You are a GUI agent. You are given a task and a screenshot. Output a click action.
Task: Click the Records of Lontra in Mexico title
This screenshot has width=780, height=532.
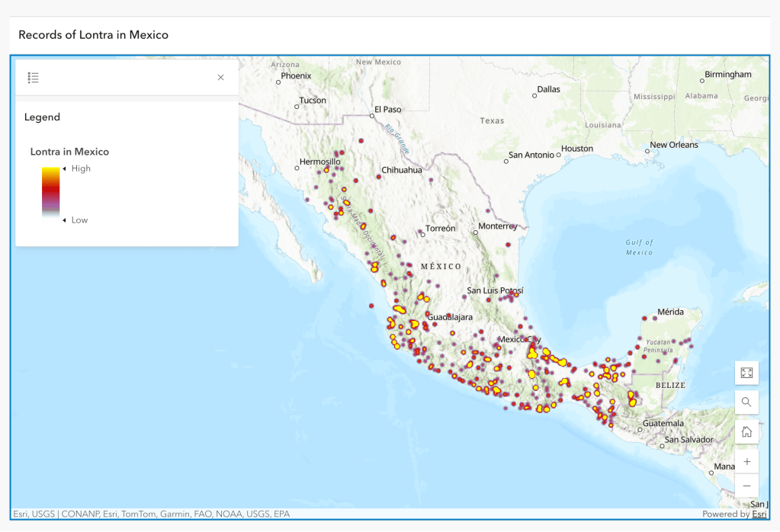tap(93, 35)
